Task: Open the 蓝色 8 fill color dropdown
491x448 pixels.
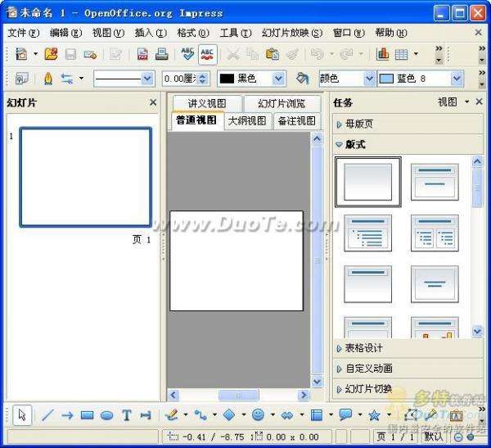Action: tap(457, 79)
